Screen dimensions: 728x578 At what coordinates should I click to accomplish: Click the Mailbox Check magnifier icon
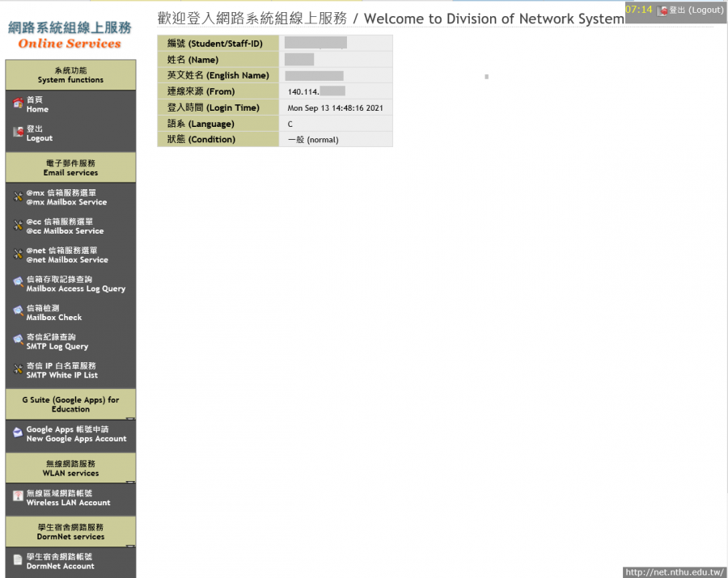point(18,312)
